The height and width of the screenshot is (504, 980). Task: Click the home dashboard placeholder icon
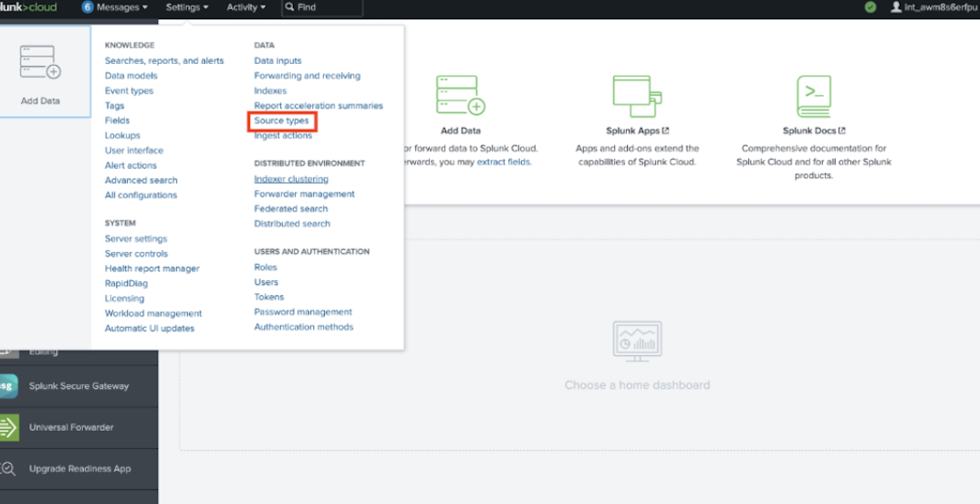tap(637, 342)
